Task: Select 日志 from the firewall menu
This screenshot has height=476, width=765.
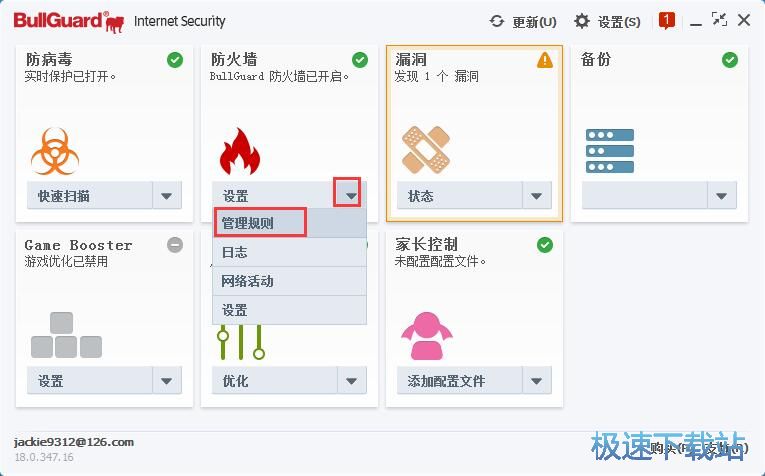Action: (x=289, y=252)
